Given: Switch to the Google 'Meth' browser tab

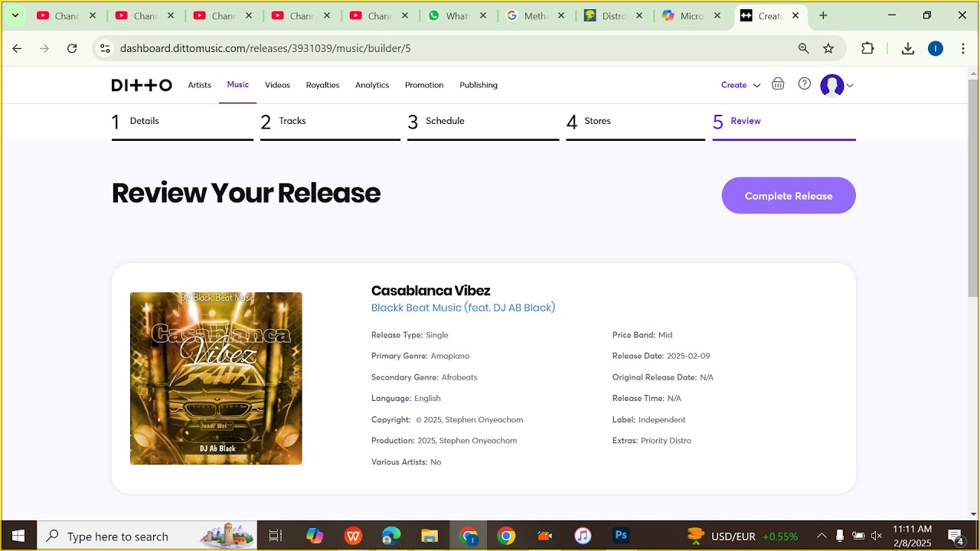Looking at the screenshot, I should click(535, 16).
